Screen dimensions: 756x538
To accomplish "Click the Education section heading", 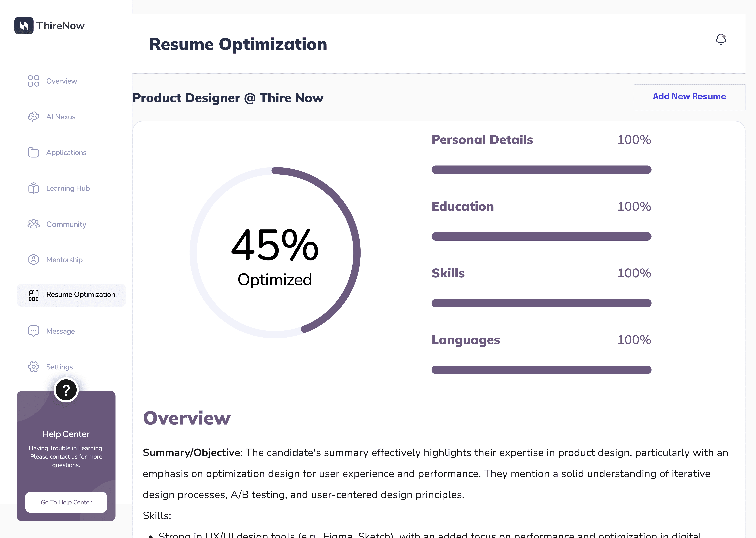I will tap(462, 206).
